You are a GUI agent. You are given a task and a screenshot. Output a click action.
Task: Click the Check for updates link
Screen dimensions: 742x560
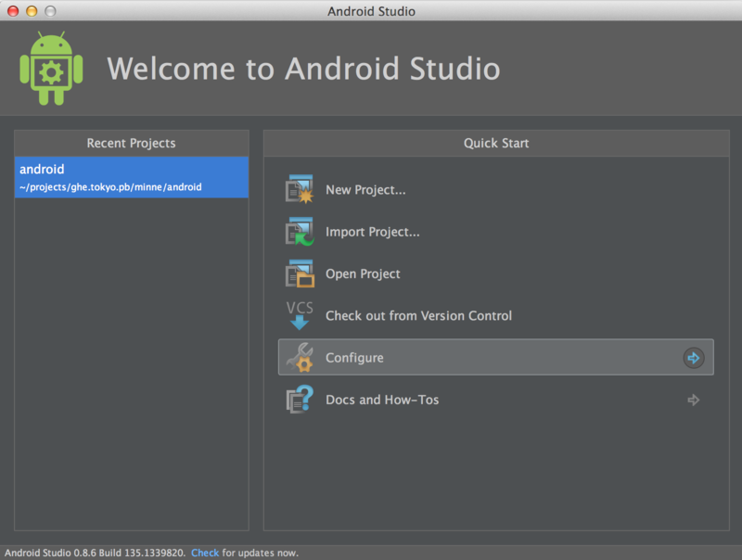(x=205, y=553)
